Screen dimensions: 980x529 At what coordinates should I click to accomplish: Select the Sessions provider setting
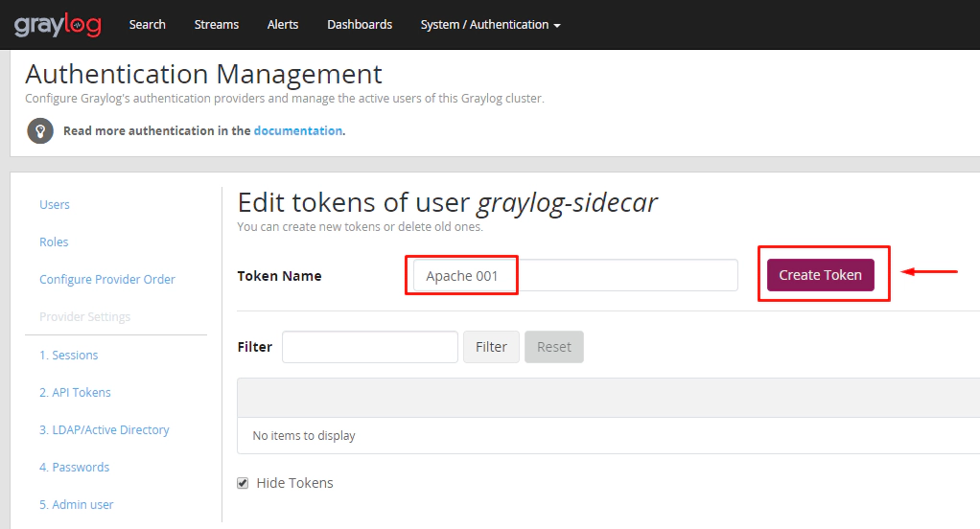pos(69,355)
